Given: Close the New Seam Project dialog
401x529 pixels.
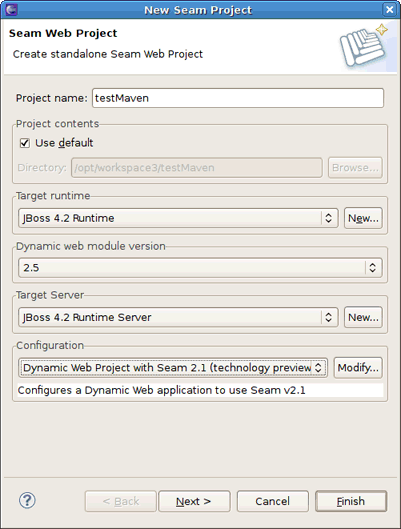Looking at the screenshot, I should pyautogui.click(x=390, y=9).
